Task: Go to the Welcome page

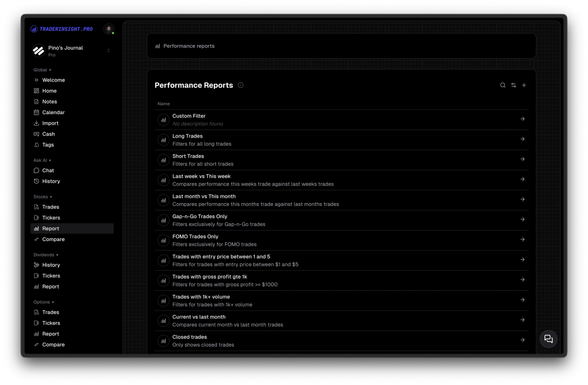Action: (72, 80)
